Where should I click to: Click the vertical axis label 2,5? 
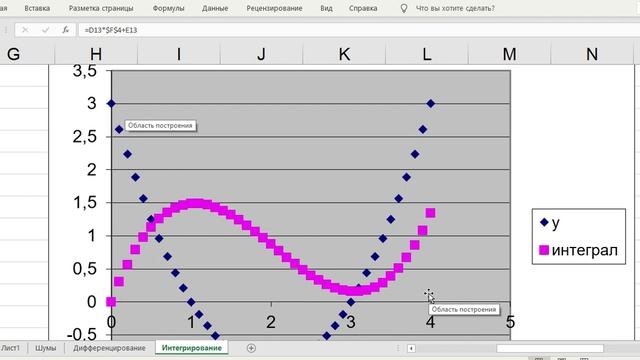click(x=84, y=137)
